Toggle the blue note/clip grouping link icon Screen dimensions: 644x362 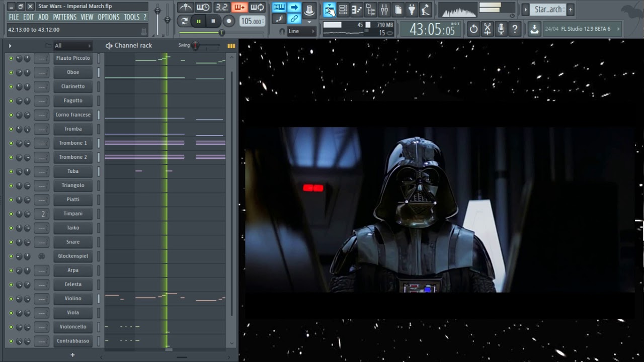pos(294,19)
